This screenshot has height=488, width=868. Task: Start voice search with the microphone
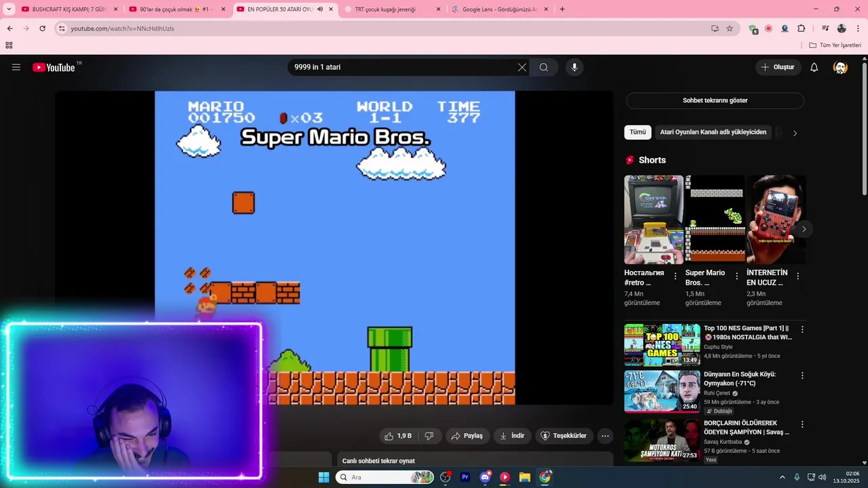coord(574,67)
